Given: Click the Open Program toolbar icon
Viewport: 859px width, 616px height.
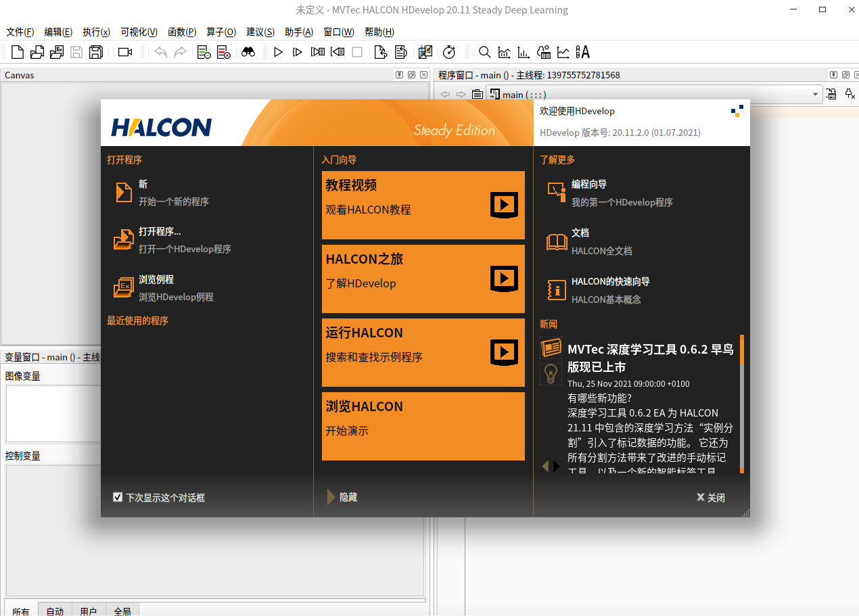Looking at the screenshot, I should coord(37,52).
